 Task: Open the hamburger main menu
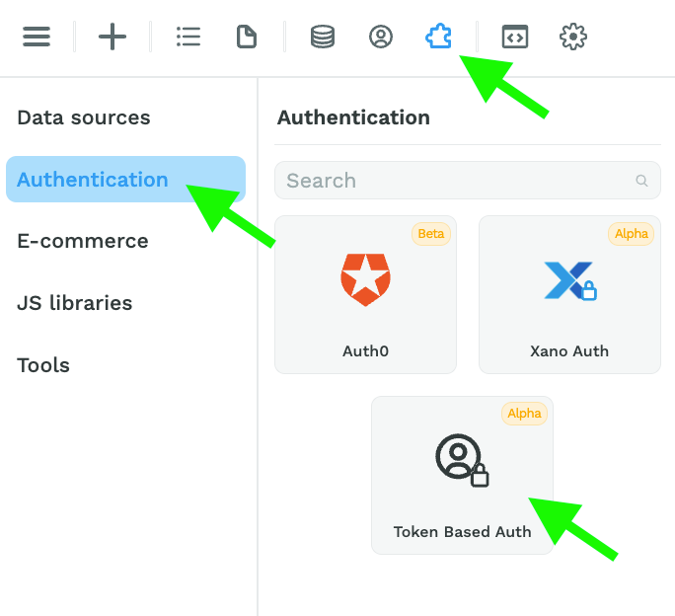click(x=37, y=37)
